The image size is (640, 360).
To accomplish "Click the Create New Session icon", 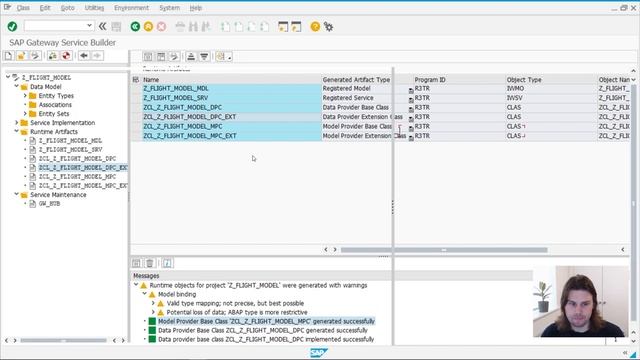I will 283,27.
